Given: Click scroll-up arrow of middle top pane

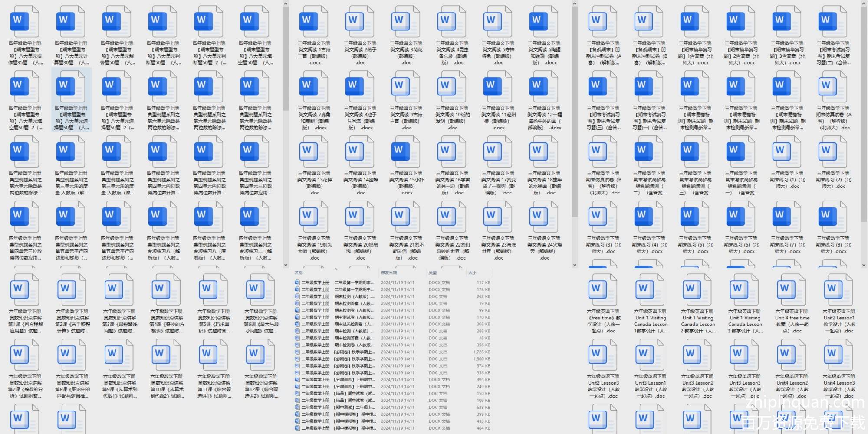Looking at the screenshot, I should point(575,4).
